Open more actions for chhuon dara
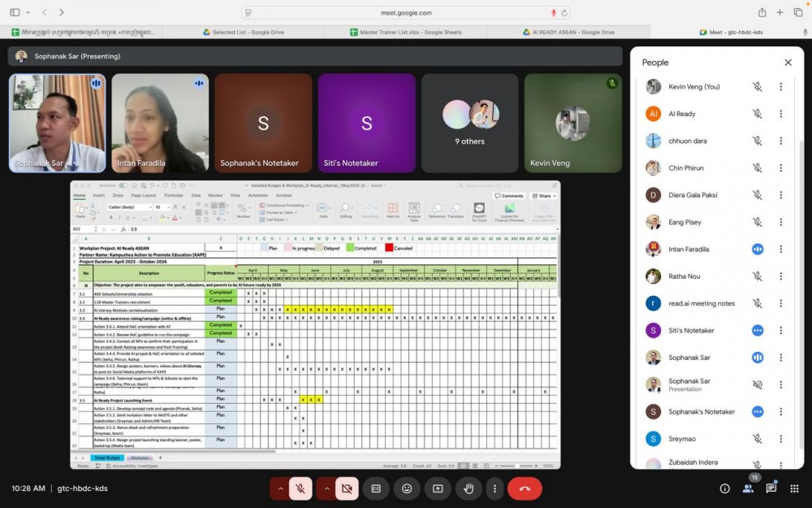This screenshot has width=812, height=508. click(780, 141)
